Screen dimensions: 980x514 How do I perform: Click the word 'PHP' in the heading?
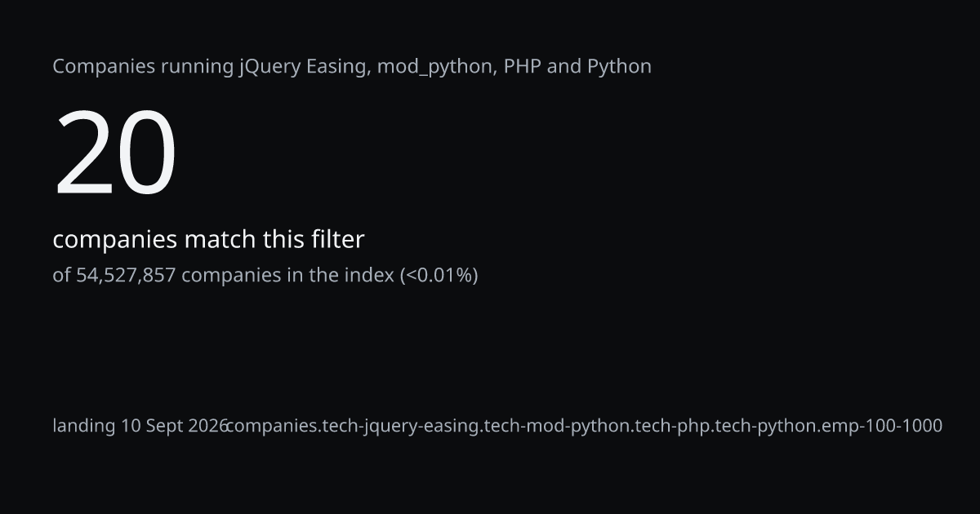coord(523,66)
